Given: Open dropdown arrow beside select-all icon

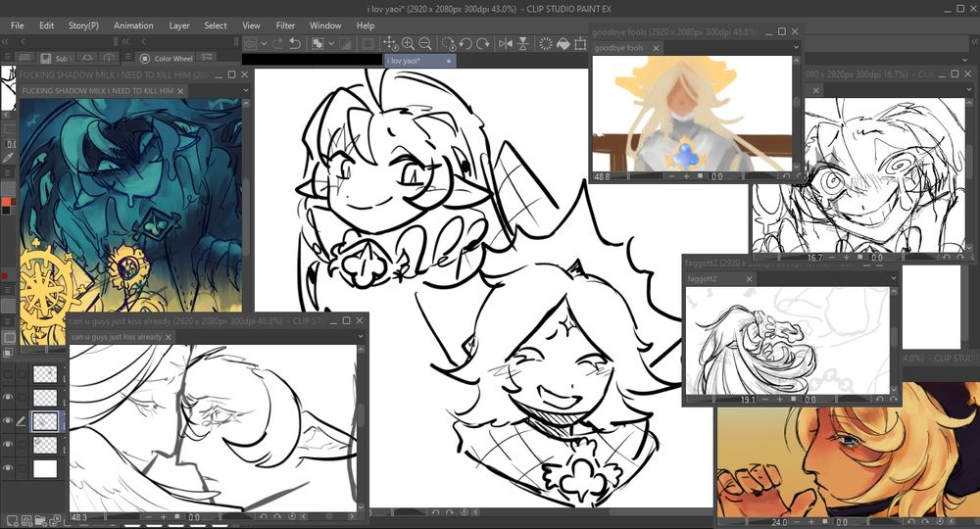Looking at the screenshot, I should tap(331, 43).
